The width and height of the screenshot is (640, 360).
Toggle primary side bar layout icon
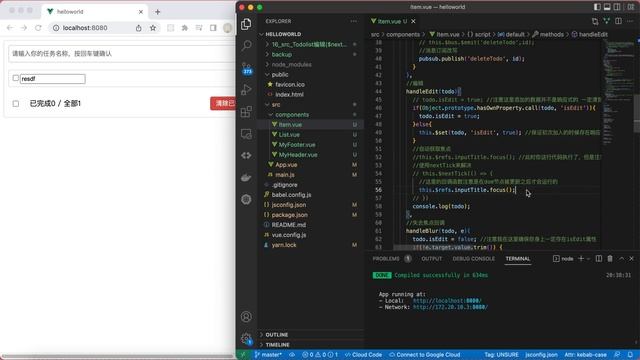coord(597,7)
